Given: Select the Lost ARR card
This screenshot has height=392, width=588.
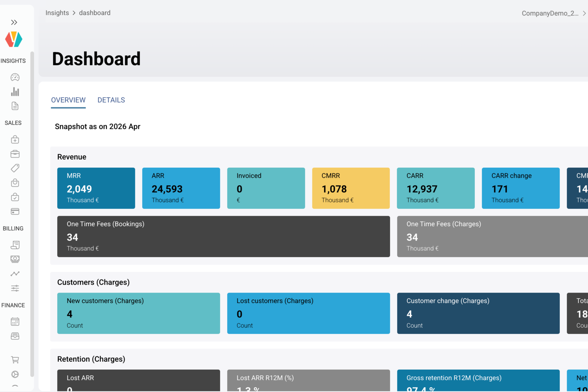Looking at the screenshot, I should click(139, 380).
